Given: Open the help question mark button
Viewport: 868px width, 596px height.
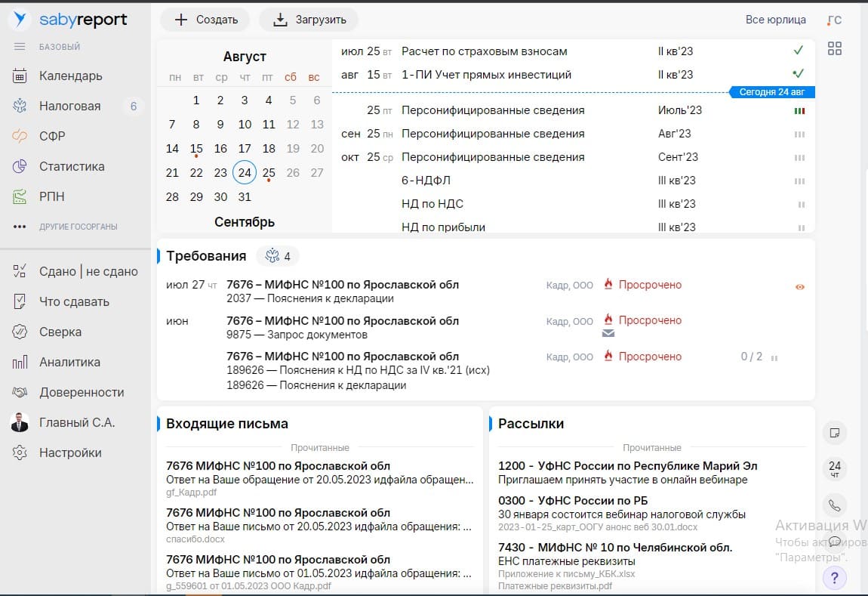Looking at the screenshot, I should click(x=834, y=578).
